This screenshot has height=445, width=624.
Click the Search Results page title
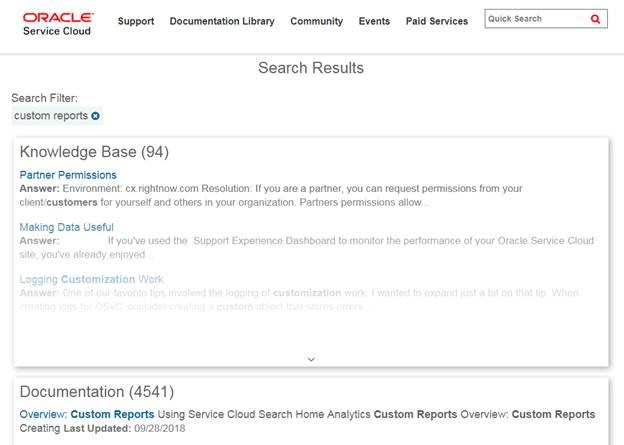click(x=311, y=68)
